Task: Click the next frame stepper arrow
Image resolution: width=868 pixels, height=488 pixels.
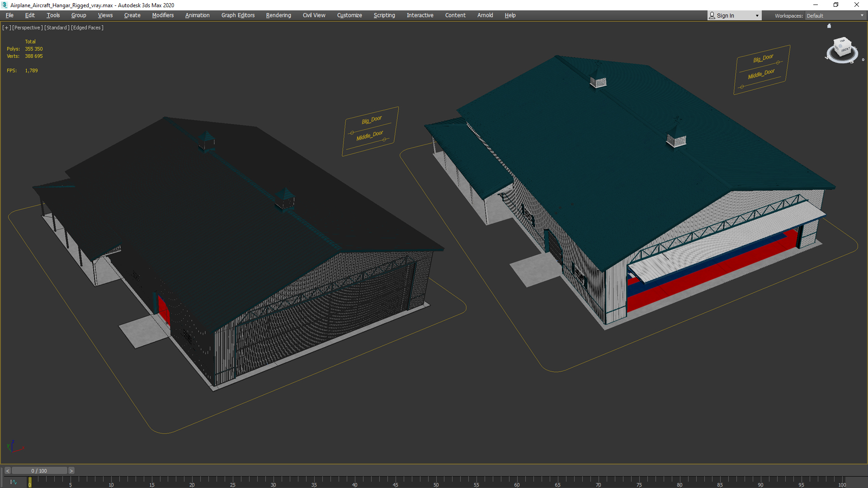Action: pos(71,471)
